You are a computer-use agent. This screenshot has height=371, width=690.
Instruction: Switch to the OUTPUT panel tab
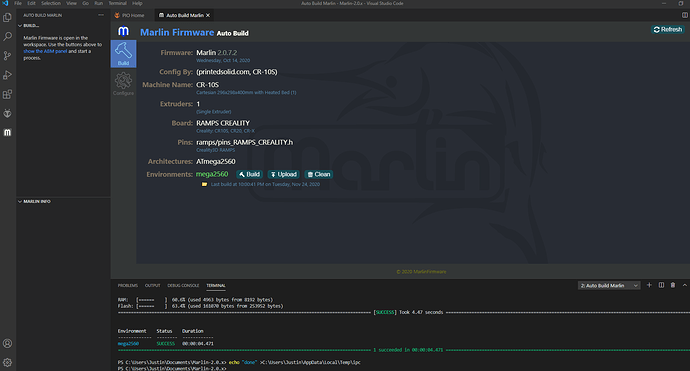click(x=152, y=285)
